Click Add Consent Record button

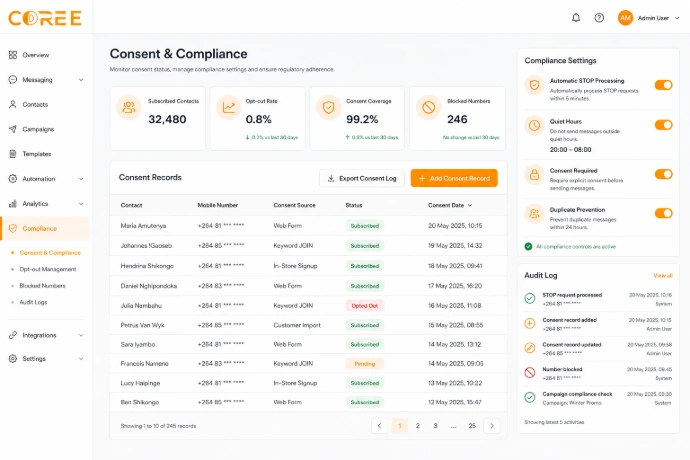point(454,178)
